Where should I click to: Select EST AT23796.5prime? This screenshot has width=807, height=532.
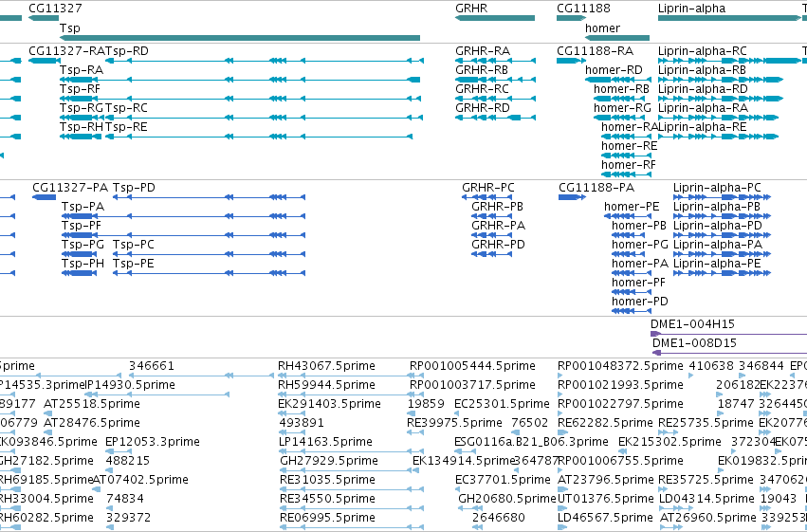point(606,480)
